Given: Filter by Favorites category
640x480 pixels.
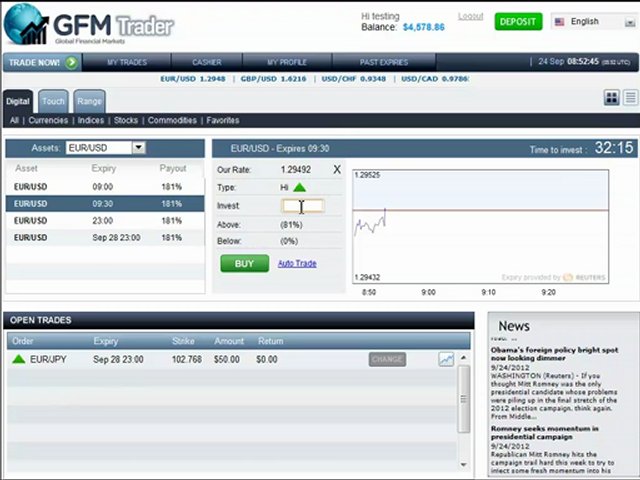Looking at the screenshot, I should (x=222, y=120).
